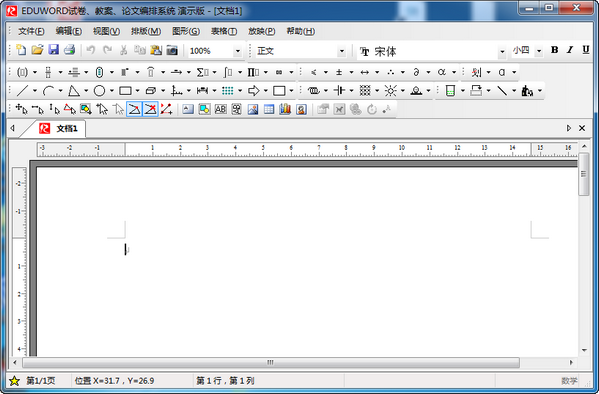Select the arc drawing tool
Image resolution: width=599 pixels, height=394 pixels.
click(48, 91)
